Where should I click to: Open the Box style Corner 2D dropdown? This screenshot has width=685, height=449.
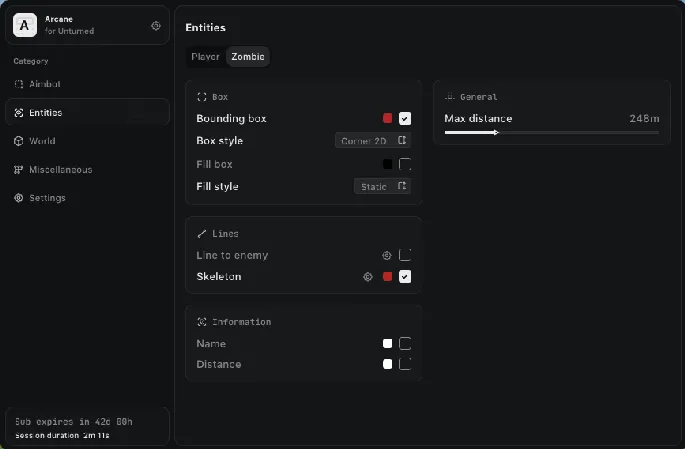click(373, 141)
